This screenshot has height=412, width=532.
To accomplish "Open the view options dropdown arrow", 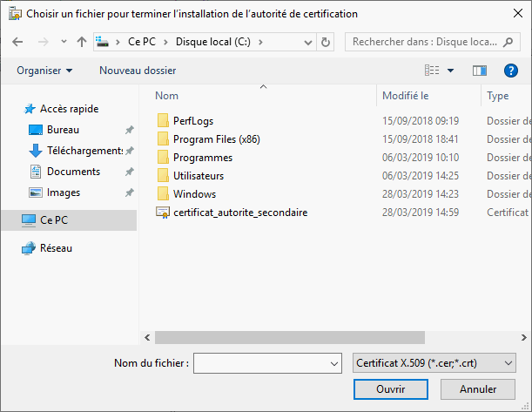I will click(x=450, y=71).
